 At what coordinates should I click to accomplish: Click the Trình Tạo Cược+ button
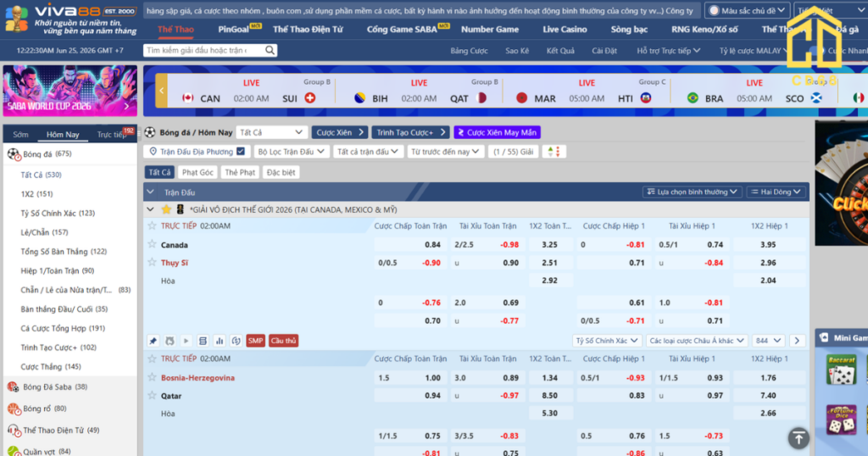click(x=411, y=132)
